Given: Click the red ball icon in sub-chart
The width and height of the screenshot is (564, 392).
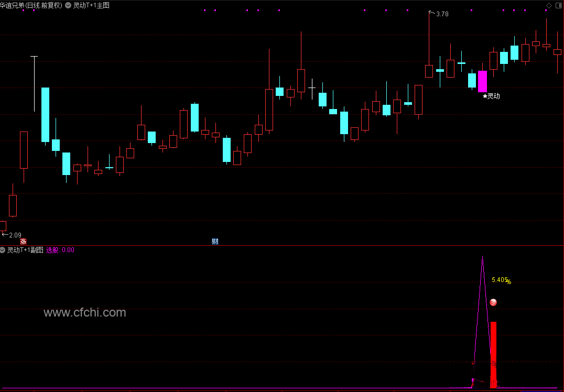Looking at the screenshot, I should tap(494, 302).
